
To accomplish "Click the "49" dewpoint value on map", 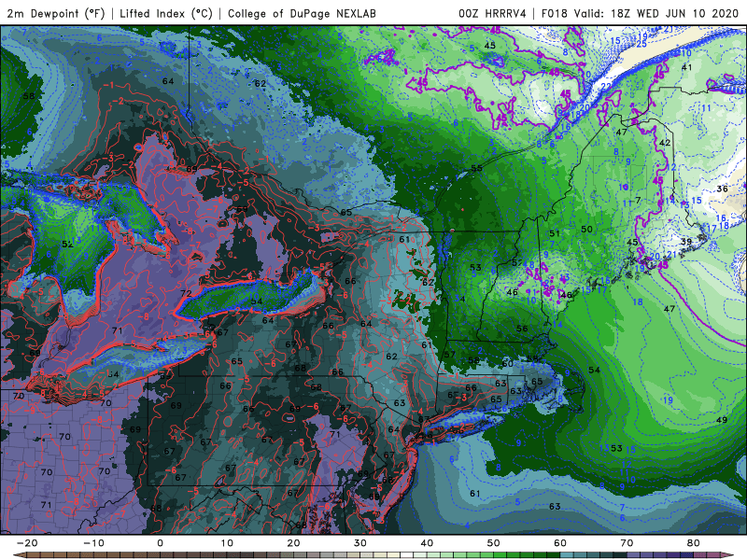I will click(722, 420).
